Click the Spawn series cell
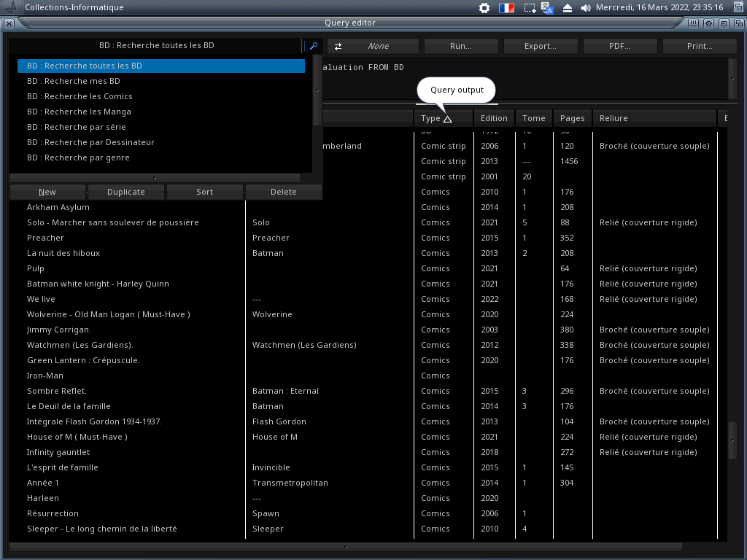Viewport: 747px width, 560px height. click(266, 513)
